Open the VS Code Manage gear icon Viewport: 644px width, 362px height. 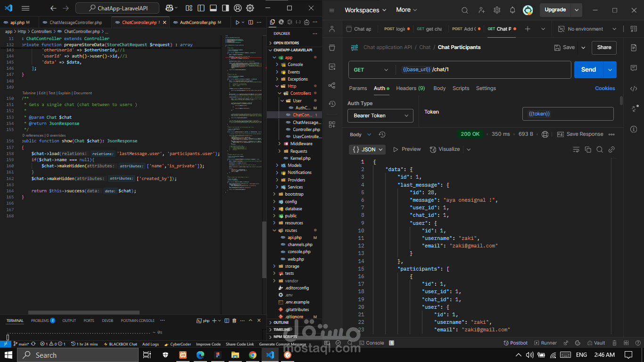250,8
